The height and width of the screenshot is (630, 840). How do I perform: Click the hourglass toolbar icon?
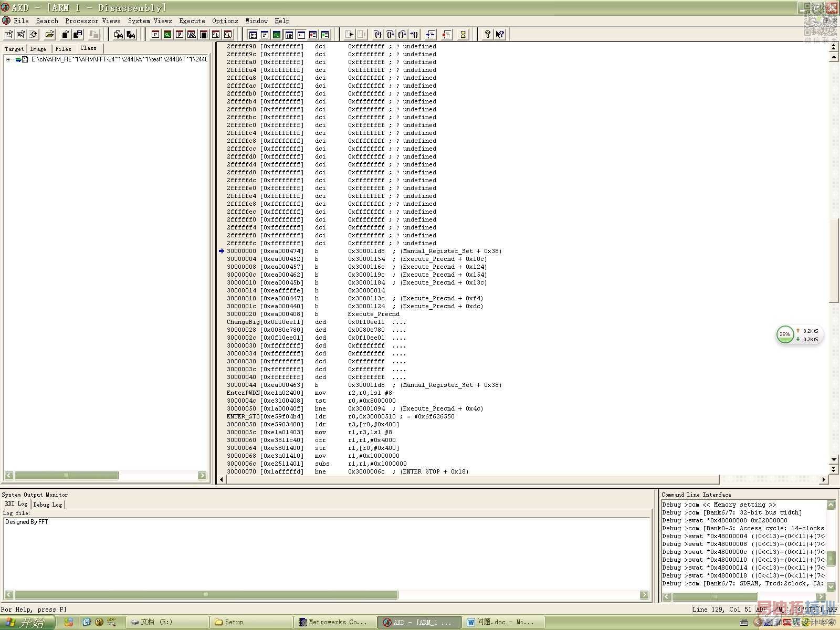coord(463,35)
